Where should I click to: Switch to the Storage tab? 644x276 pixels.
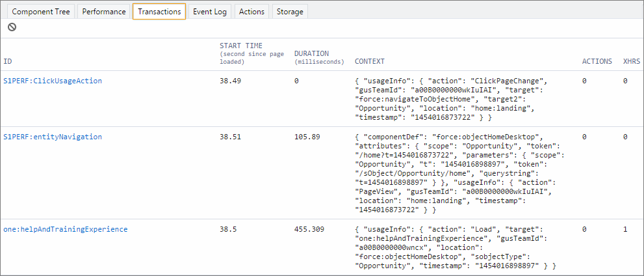pyautogui.click(x=290, y=12)
